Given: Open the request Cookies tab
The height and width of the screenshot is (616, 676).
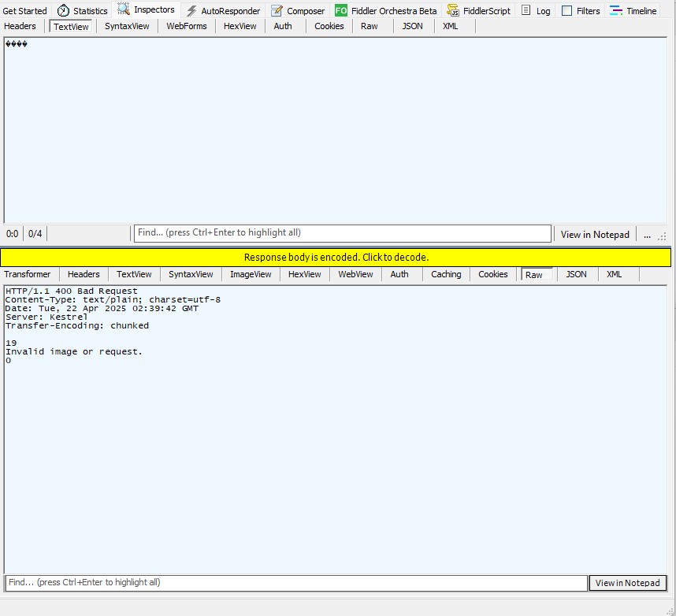Looking at the screenshot, I should click(x=329, y=26).
